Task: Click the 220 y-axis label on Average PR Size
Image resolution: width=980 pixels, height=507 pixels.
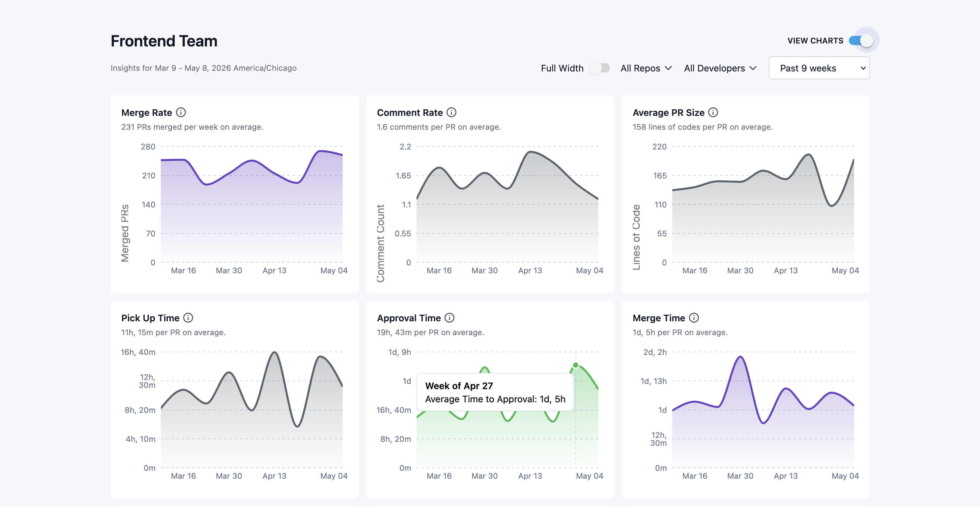Action: coord(659,147)
